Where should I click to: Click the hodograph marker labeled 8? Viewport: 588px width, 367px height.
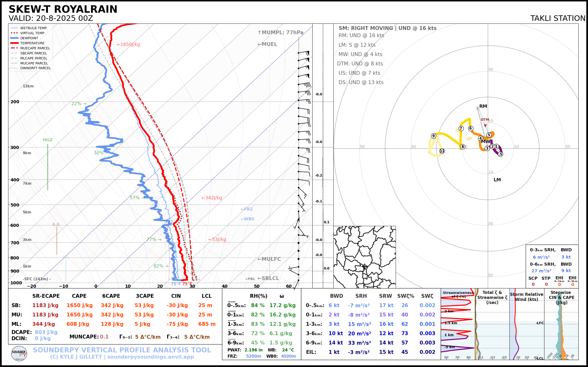click(463, 147)
